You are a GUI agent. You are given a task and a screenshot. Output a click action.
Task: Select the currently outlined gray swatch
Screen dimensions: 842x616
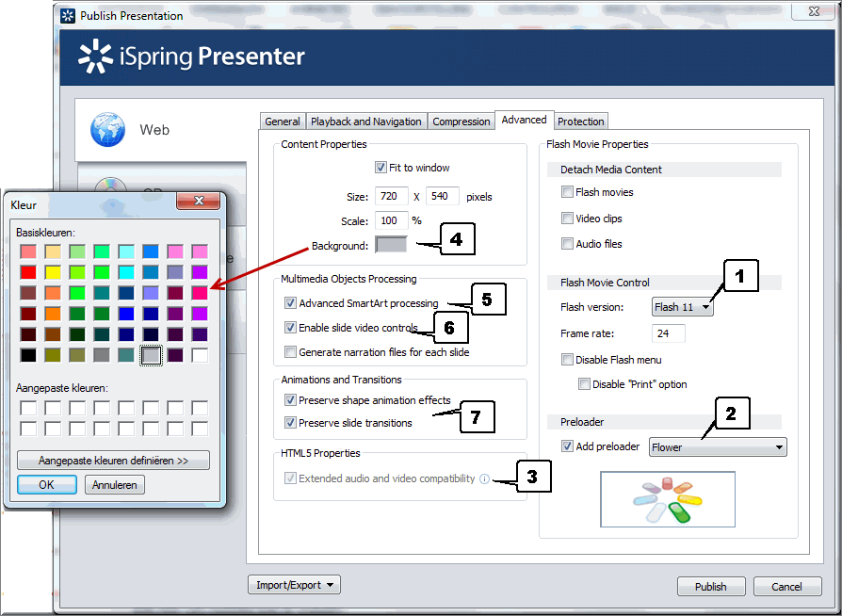pyautogui.click(x=151, y=355)
